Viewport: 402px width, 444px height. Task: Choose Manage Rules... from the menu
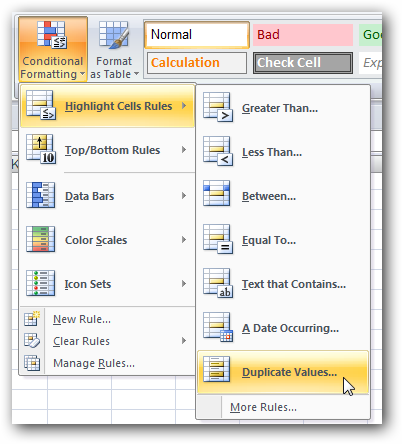coord(107,363)
